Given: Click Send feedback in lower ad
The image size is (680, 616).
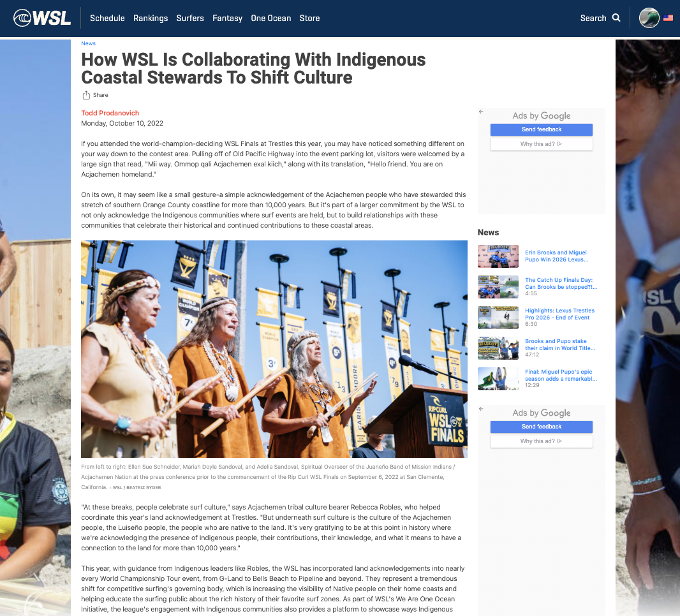Looking at the screenshot, I should (x=541, y=427).
